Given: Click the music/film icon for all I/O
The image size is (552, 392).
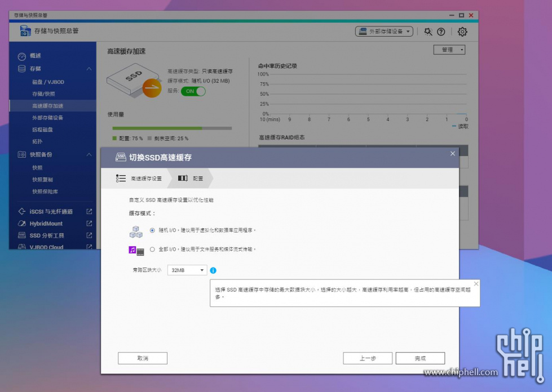Looking at the screenshot, I should click(136, 251).
